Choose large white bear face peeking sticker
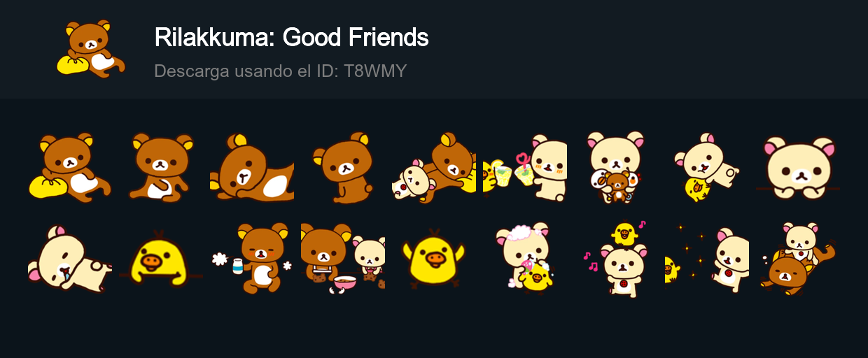Screen dimensions: 868x358 pos(798,168)
